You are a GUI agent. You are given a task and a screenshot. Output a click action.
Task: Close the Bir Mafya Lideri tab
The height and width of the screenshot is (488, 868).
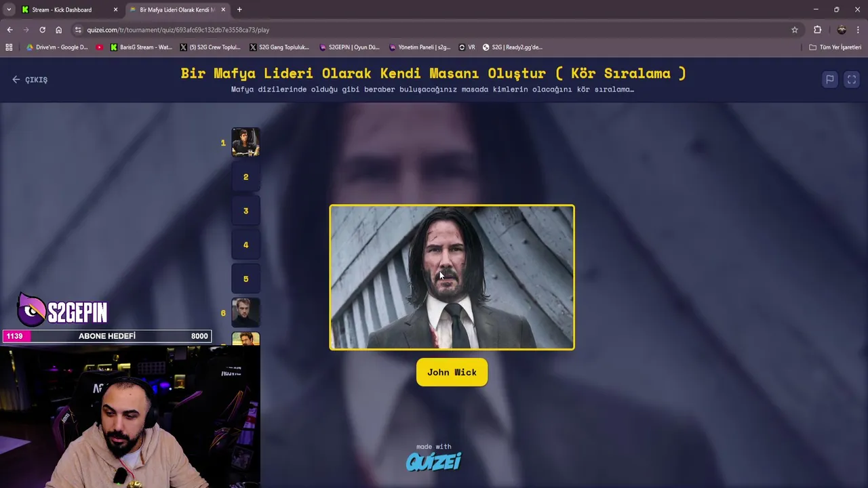(223, 9)
